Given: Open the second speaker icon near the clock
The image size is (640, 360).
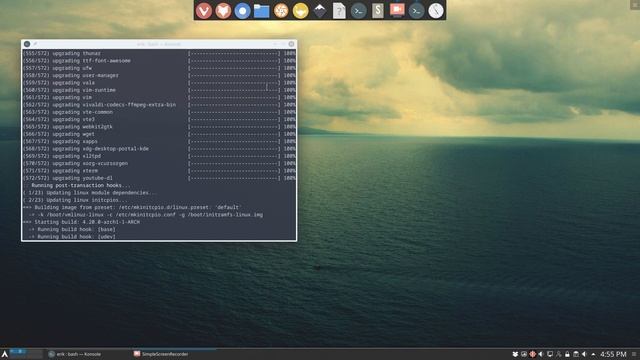Looking at the screenshot, I should [584, 354].
